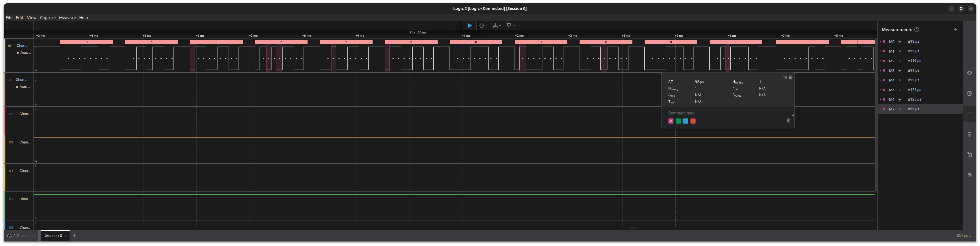Open the Extensions sidebar panel icon
Viewport: 980px width, 246px height.
pyautogui.click(x=969, y=155)
